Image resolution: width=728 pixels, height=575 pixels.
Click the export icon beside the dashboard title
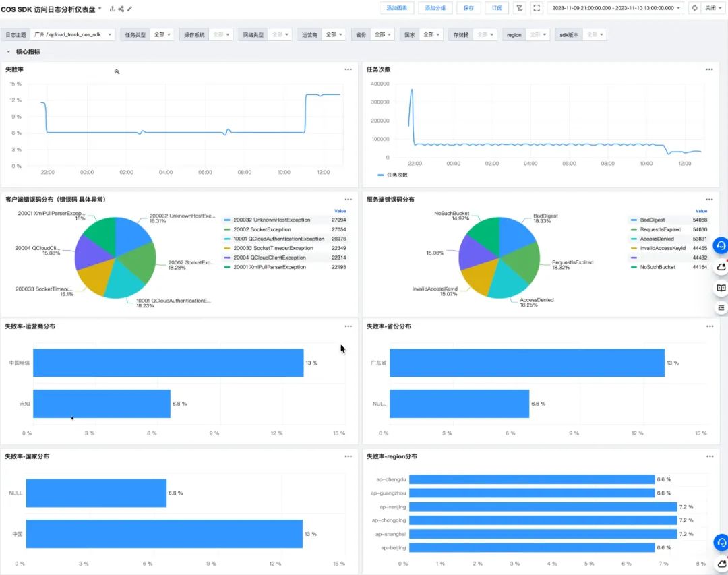pos(113,9)
